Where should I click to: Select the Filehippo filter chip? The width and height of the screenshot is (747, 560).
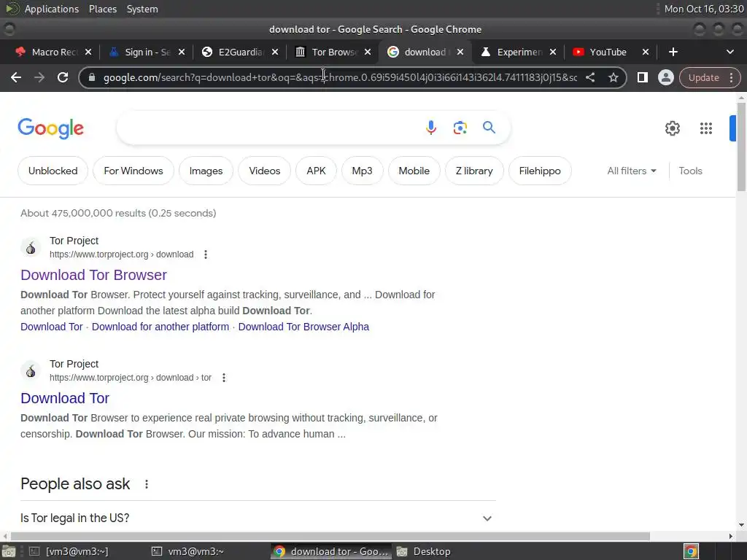[x=540, y=171]
